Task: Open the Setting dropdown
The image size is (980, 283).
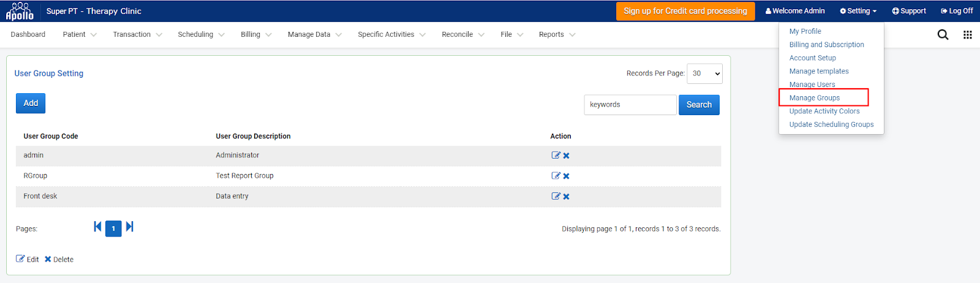Action: [x=858, y=11]
